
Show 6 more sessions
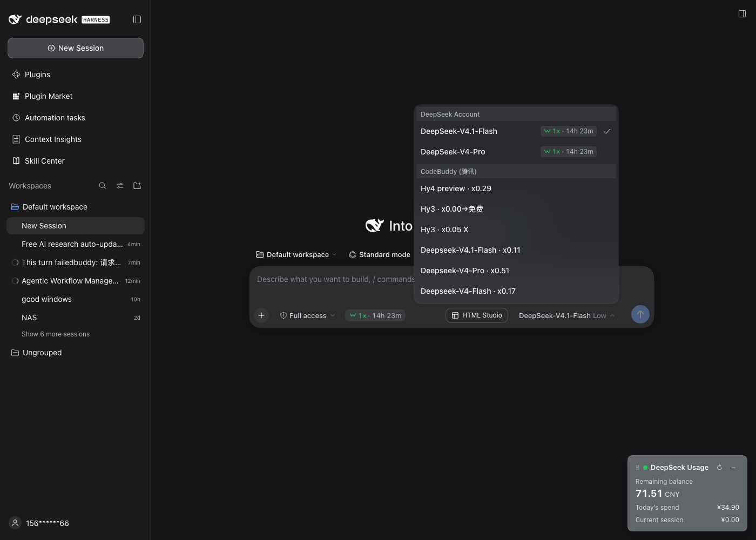tap(56, 334)
